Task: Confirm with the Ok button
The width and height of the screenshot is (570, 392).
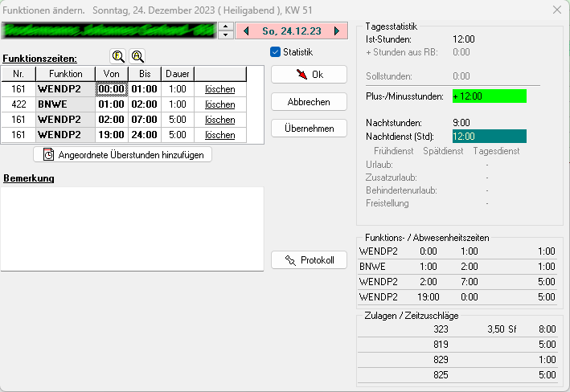Action: tap(309, 75)
